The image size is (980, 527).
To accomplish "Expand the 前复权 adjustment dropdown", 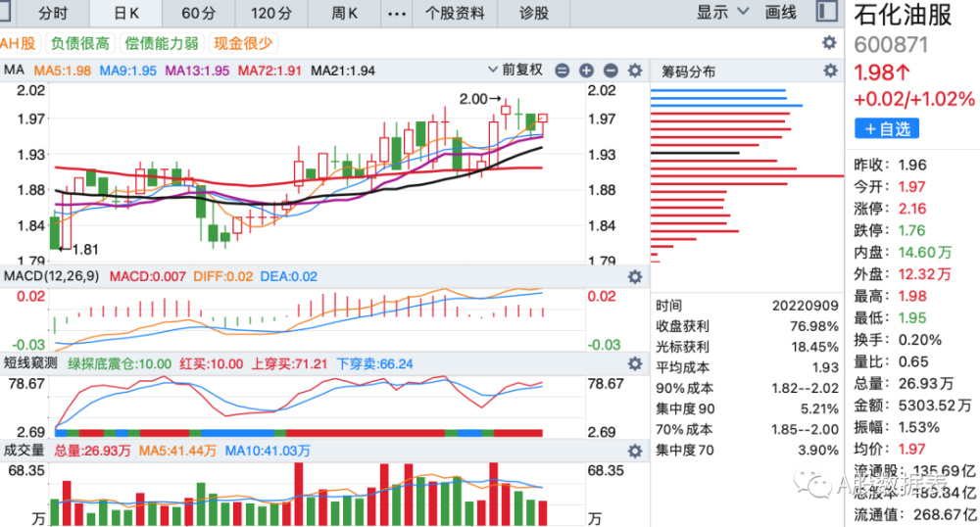I will 515,70.
